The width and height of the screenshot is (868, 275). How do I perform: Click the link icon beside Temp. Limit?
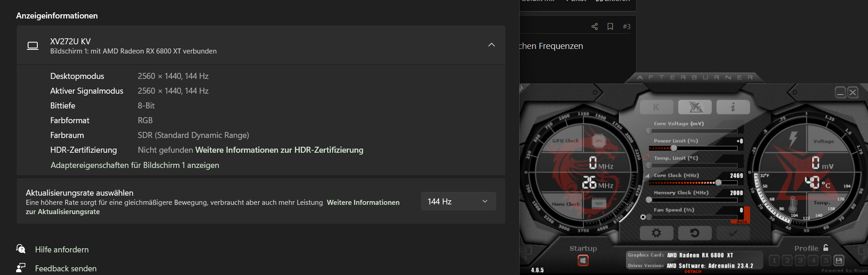coord(646,158)
